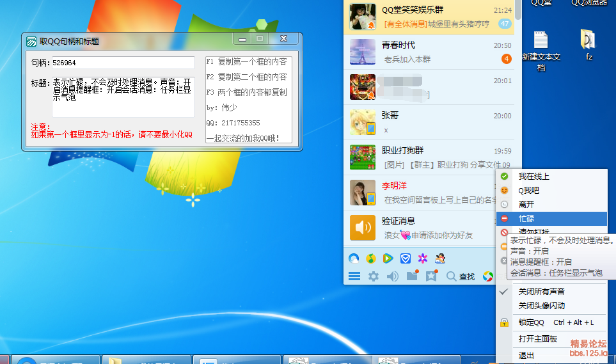Image resolution: width=616 pixels, height=364 pixels.
Task: Open the QQ main menu hamburger icon
Action: [354, 276]
